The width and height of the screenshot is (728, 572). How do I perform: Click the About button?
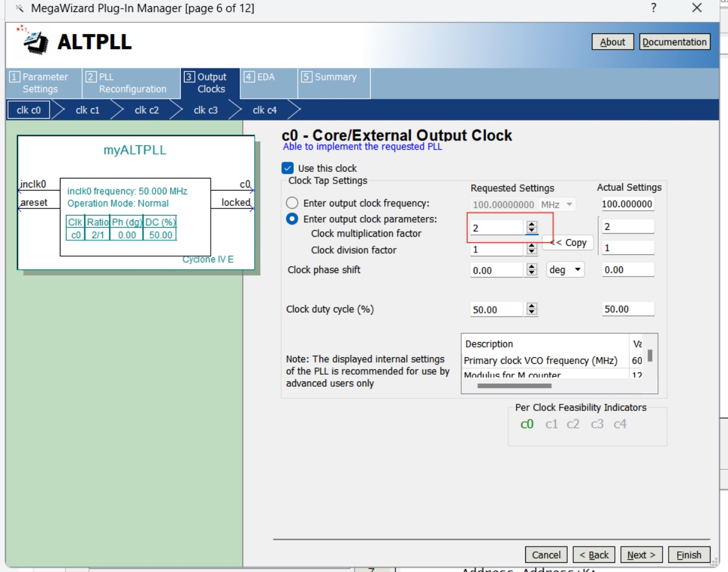tap(612, 42)
